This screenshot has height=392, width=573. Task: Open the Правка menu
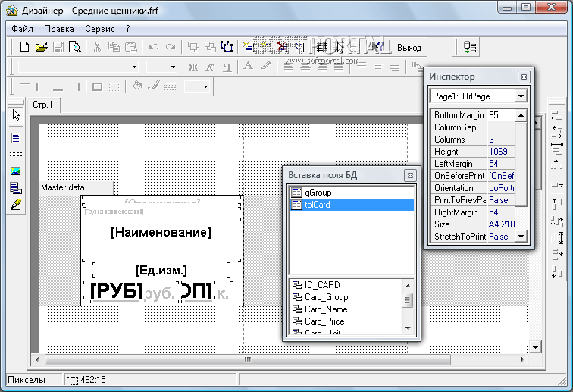59,29
